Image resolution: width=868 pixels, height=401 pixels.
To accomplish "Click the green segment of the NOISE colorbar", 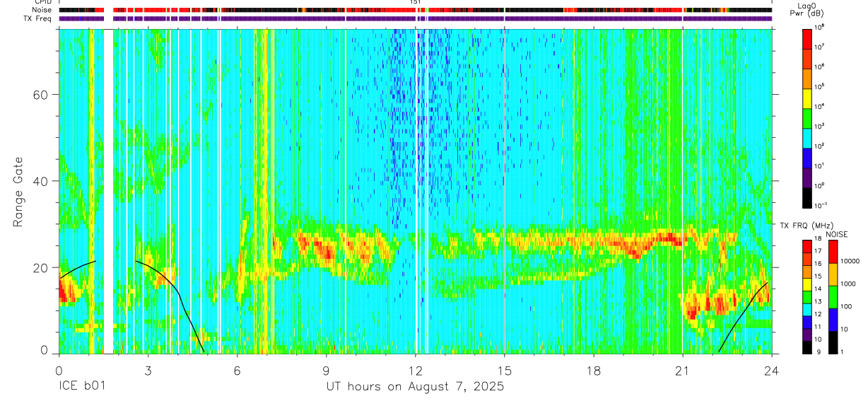I will [x=835, y=296].
